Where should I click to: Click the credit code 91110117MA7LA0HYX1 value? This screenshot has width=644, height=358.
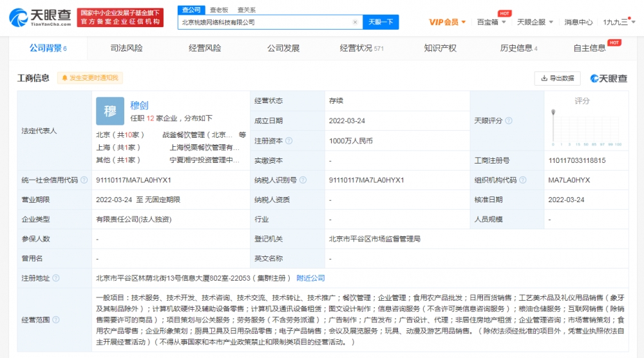(133, 180)
